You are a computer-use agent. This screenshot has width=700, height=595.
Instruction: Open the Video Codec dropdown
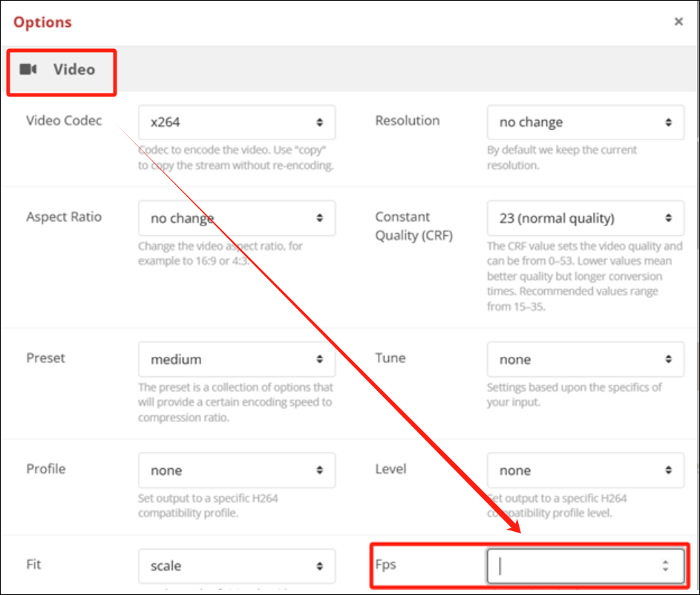pos(237,122)
